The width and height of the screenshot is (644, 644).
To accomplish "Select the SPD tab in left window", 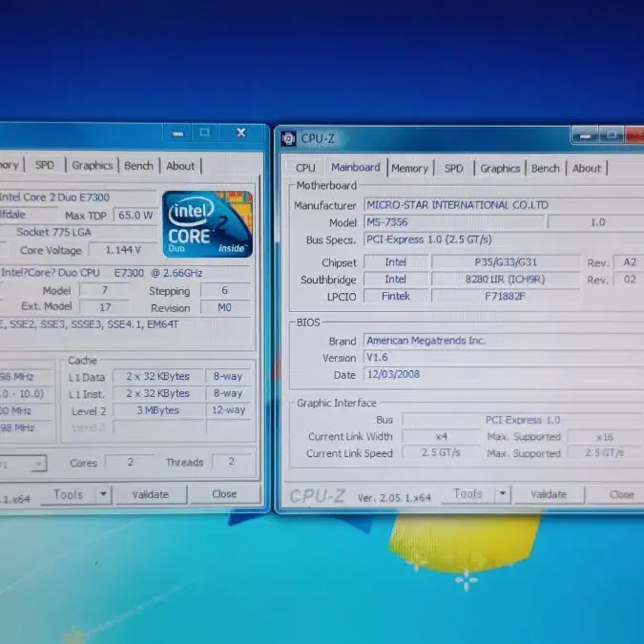I will pos(44,165).
